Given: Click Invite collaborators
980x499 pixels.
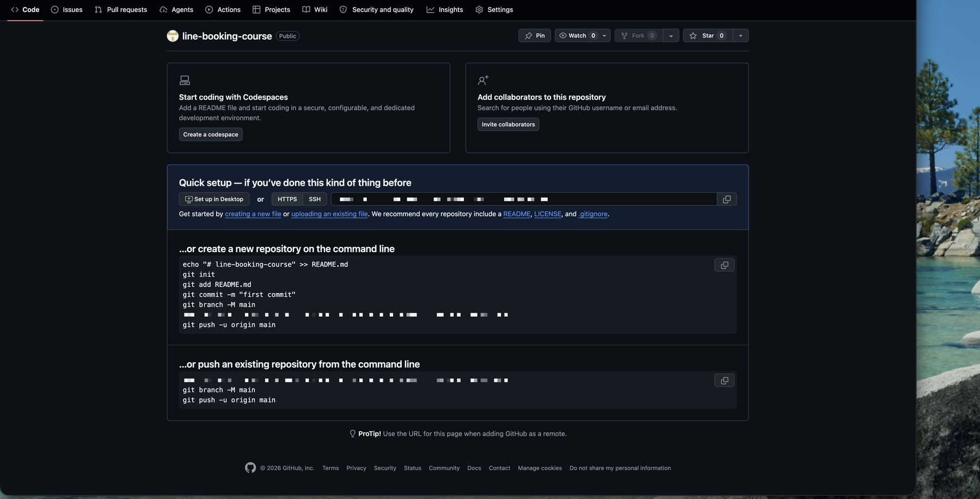Looking at the screenshot, I should (508, 125).
